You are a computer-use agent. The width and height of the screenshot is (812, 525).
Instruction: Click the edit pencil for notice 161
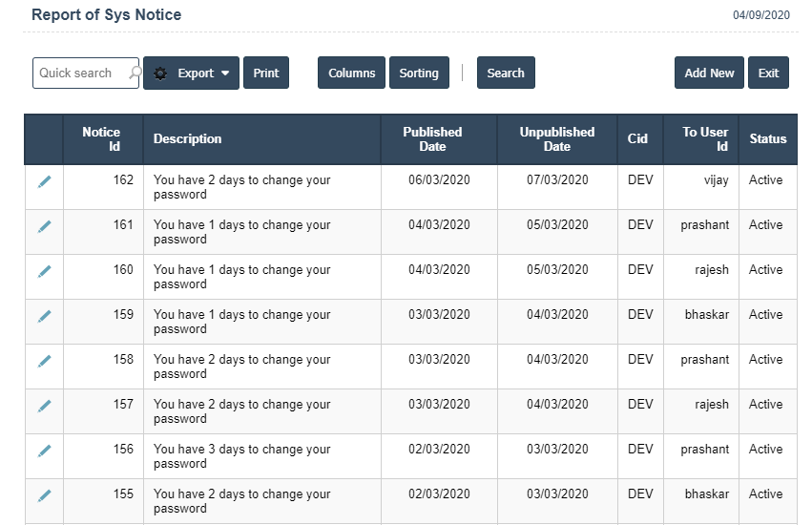coord(45,226)
